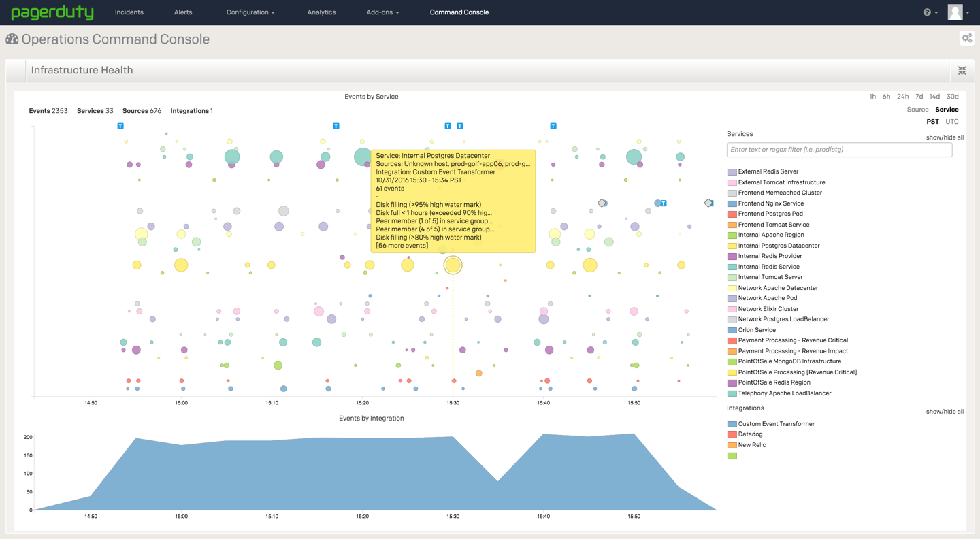Click show/hide all for Integrations

[x=945, y=412]
